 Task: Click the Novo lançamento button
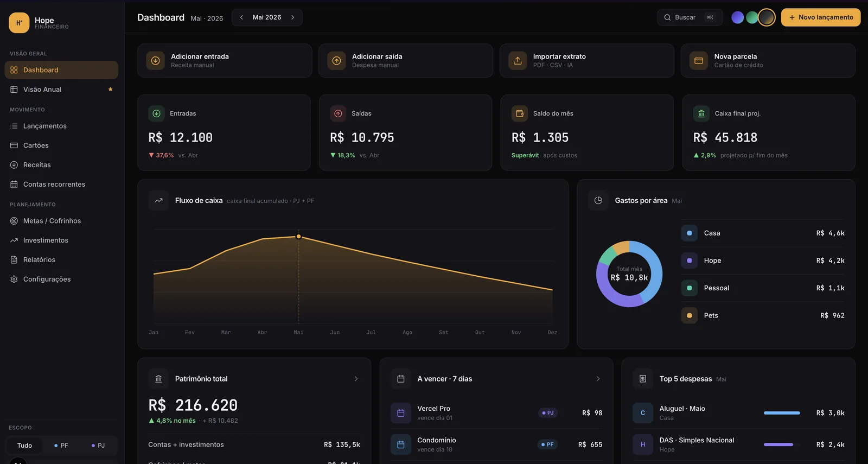tap(821, 17)
